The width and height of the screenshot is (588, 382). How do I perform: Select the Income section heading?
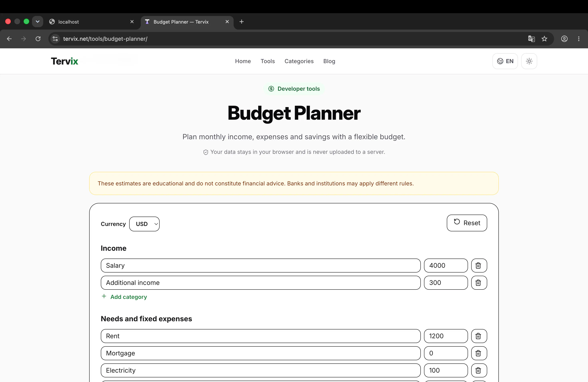(113, 248)
